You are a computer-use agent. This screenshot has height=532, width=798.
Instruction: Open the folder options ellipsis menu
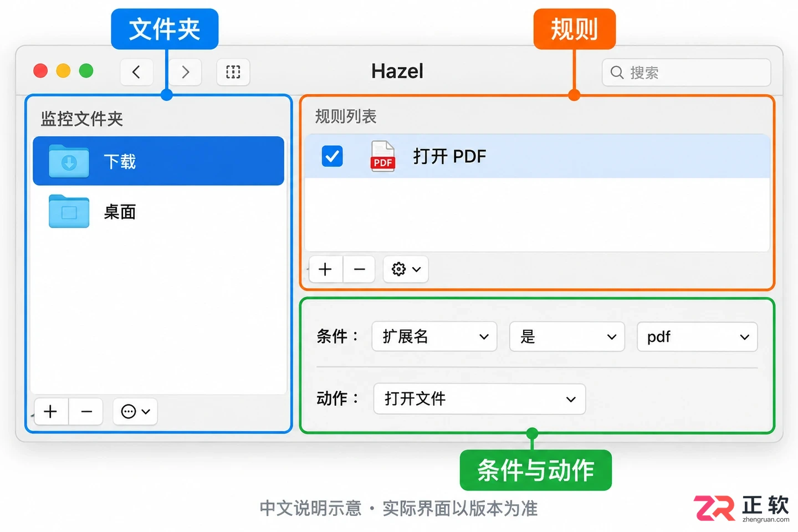click(x=135, y=412)
